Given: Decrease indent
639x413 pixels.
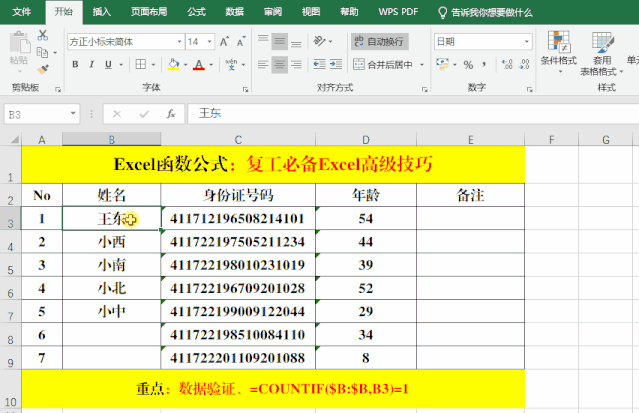Looking at the screenshot, I should [319, 64].
